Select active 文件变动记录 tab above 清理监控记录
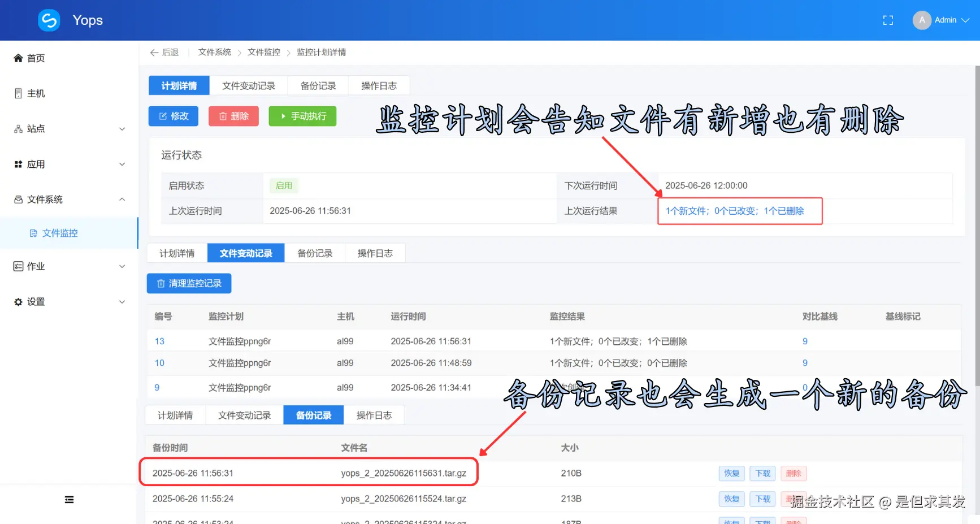This screenshot has height=524, width=980. click(x=246, y=253)
